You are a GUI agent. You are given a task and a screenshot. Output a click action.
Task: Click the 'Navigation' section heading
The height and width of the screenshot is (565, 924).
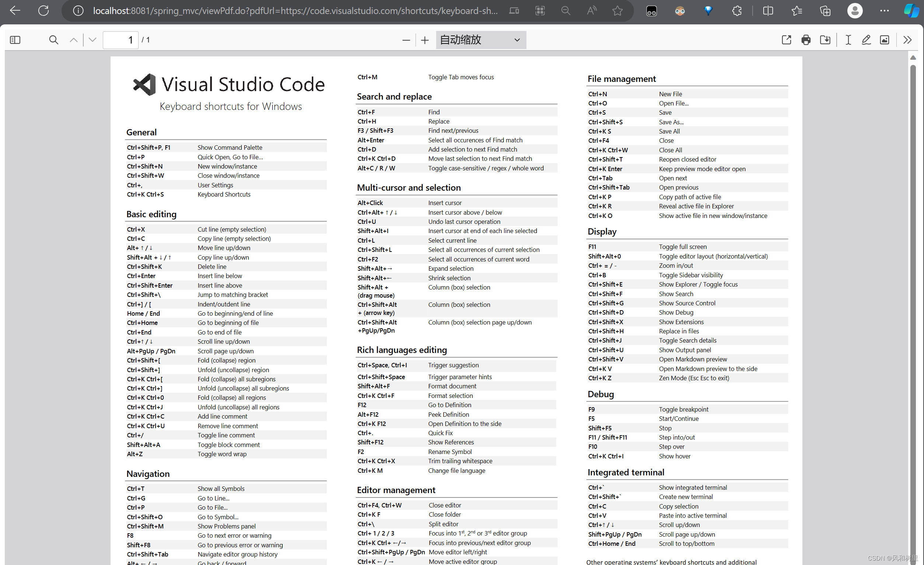(x=148, y=474)
